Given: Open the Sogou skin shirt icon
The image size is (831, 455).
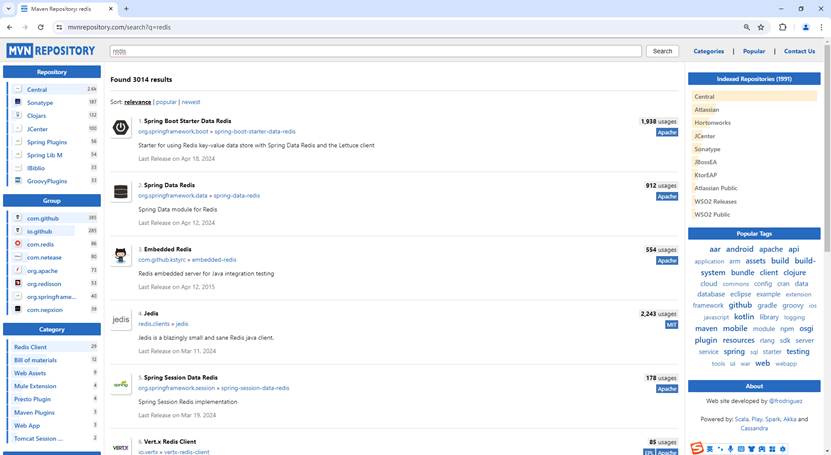Looking at the screenshot, I should point(751,449).
